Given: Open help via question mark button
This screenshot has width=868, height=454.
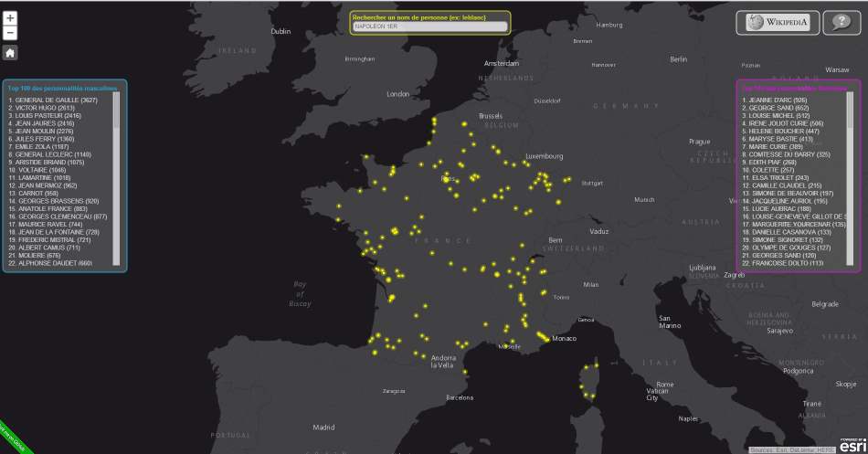Looking at the screenshot, I should (836, 24).
